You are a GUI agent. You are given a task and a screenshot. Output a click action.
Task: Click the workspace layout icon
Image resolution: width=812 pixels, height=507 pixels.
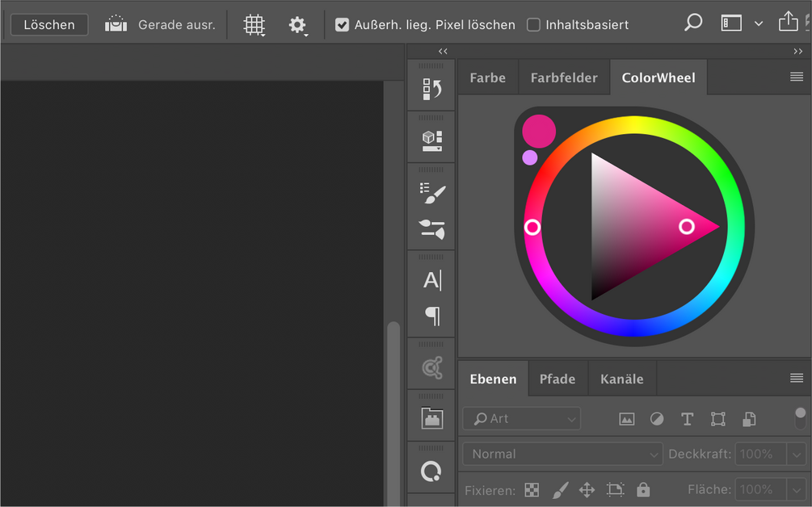coord(731,23)
